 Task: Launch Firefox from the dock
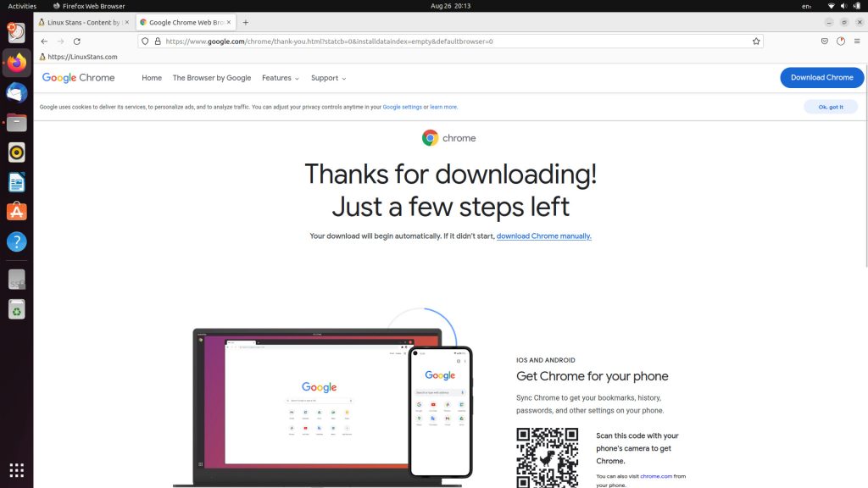tap(17, 63)
